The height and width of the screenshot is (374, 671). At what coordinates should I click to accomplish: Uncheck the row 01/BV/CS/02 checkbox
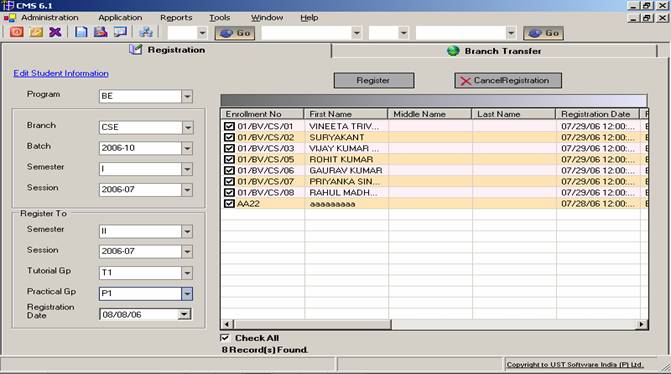(x=229, y=137)
